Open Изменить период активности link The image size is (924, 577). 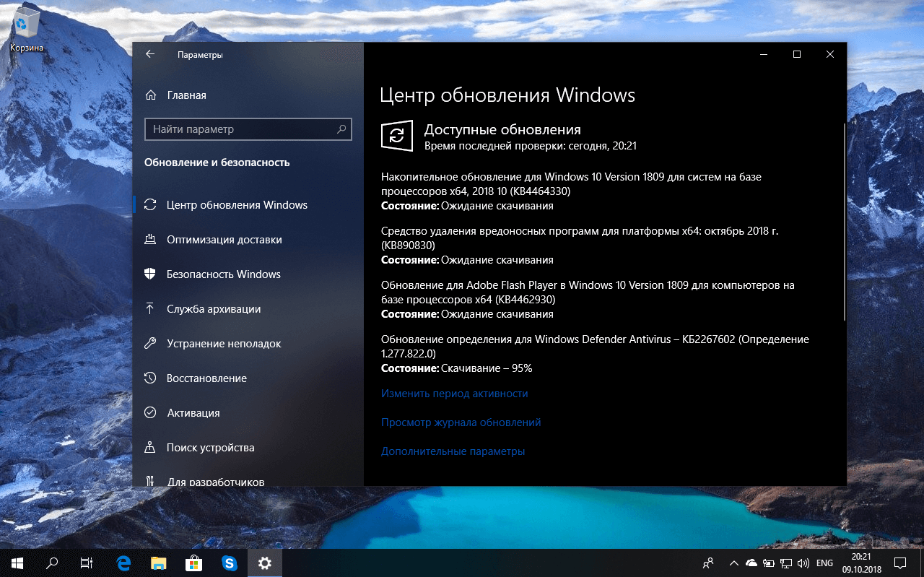pos(454,393)
